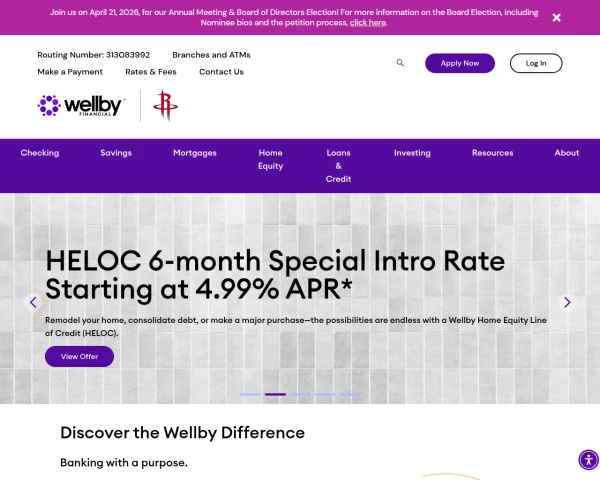
Task: Click the Wellby Financial logo
Action: pos(81,105)
